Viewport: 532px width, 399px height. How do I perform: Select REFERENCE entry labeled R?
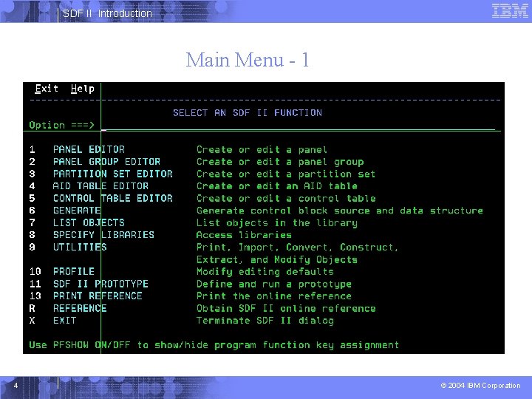[x=80, y=308]
